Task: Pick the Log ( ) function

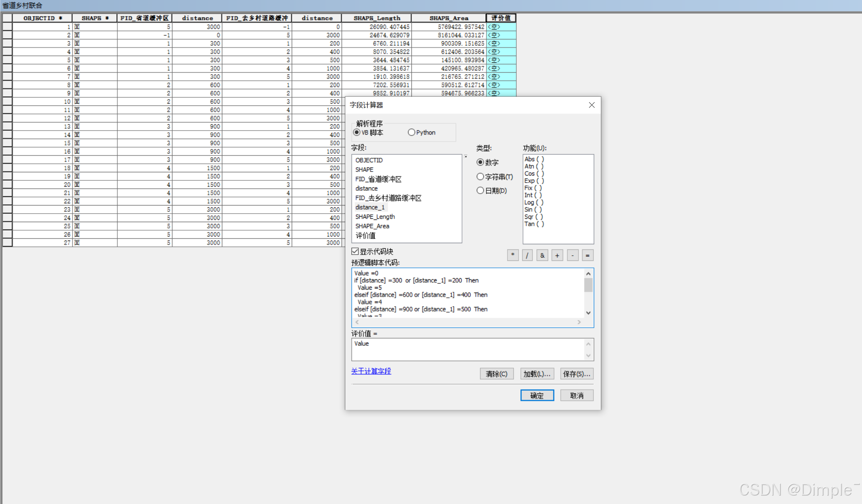Action: click(x=534, y=202)
